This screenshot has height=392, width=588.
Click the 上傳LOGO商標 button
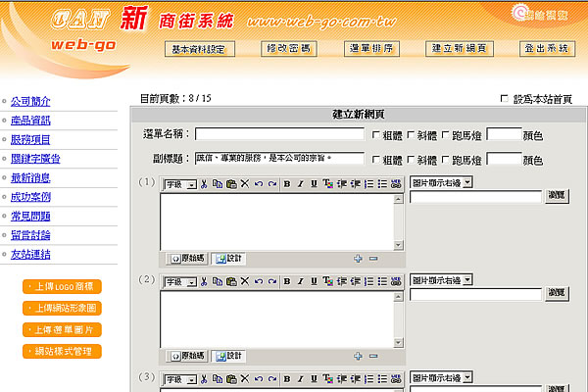pyautogui.click(x=63, y=286)
